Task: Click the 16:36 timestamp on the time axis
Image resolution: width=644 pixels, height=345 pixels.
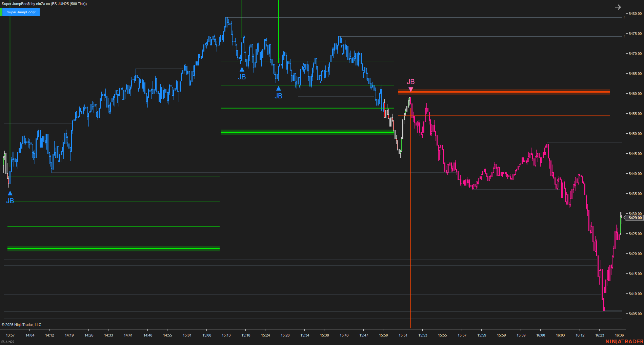Action: (x=620, y=335)
